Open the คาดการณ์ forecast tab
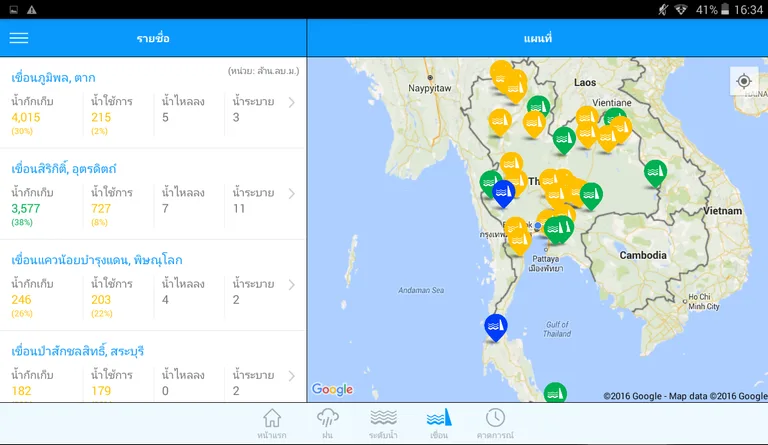The image size is (768, 445). click(495, 424)
